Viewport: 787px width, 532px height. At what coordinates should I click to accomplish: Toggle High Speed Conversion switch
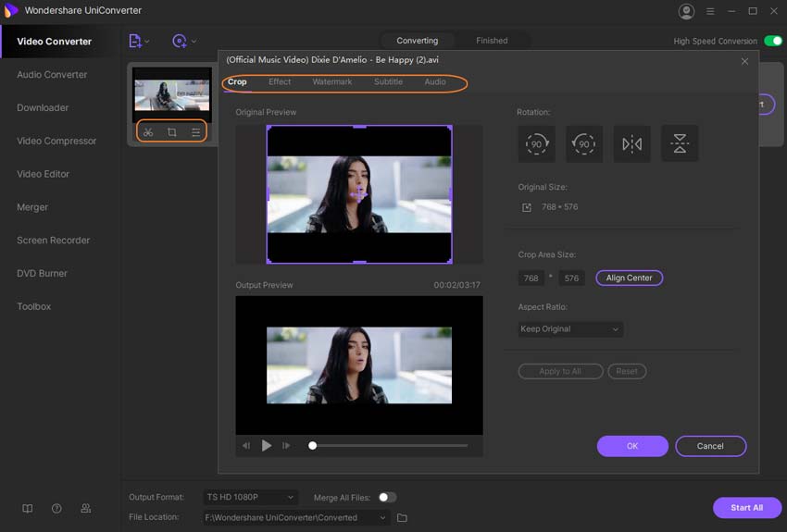773,41
